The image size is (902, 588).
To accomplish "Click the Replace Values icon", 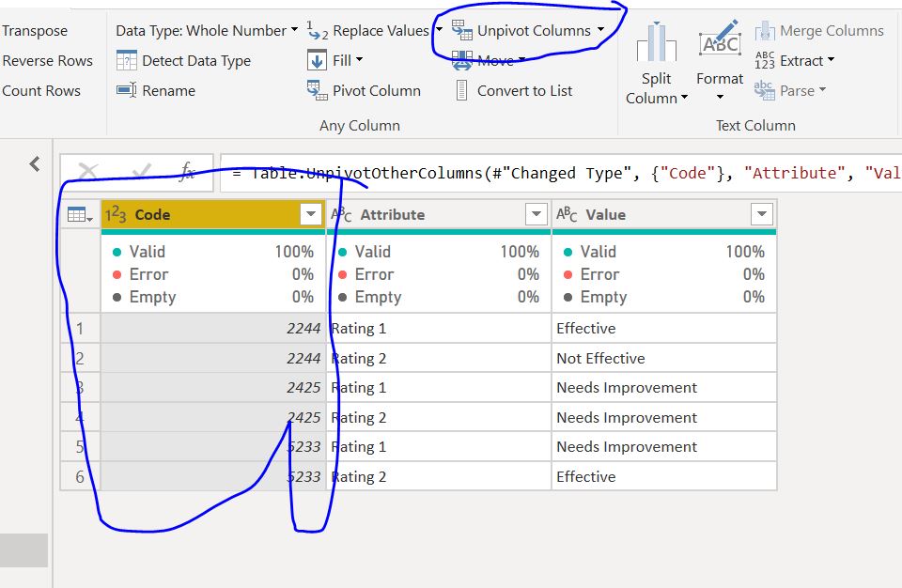I will 317,30.
